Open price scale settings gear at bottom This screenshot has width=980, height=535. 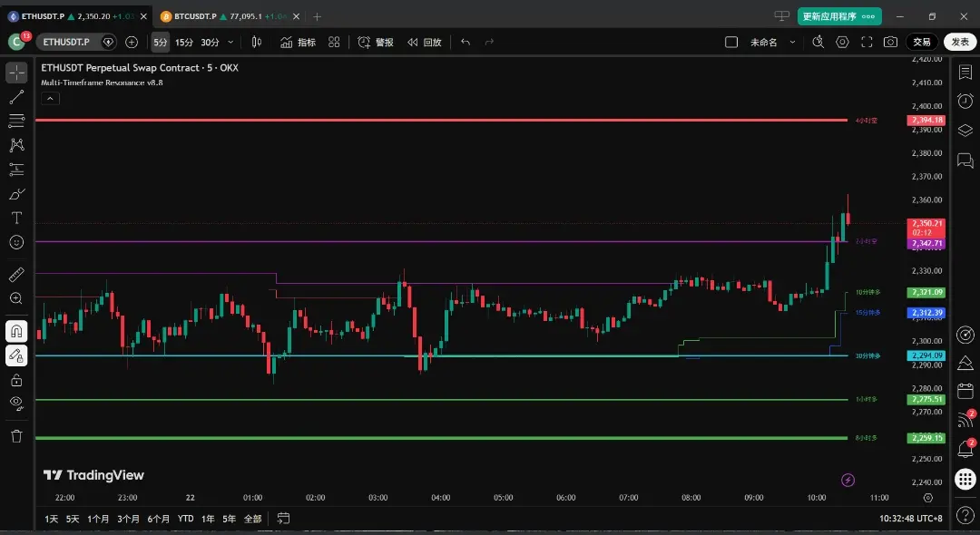coord(928,498)
